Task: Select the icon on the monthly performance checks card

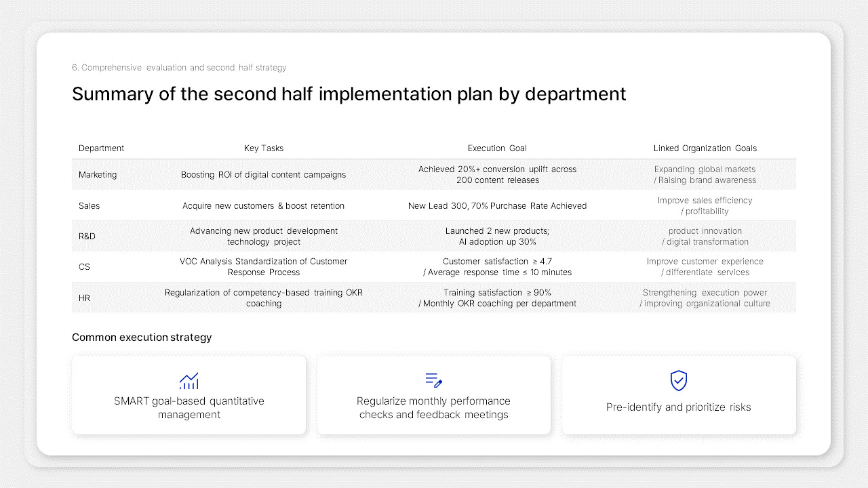Action: tap(434, 380)
